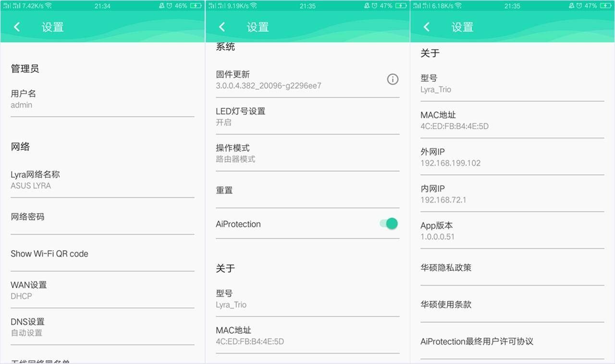
Task: Turn off the AiProtection switch
Action: [x=389, y=223]
